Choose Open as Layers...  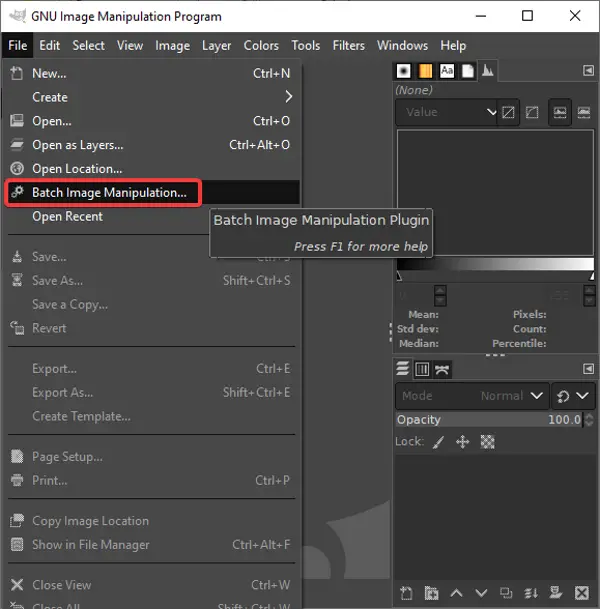click(x=151, y=145)
